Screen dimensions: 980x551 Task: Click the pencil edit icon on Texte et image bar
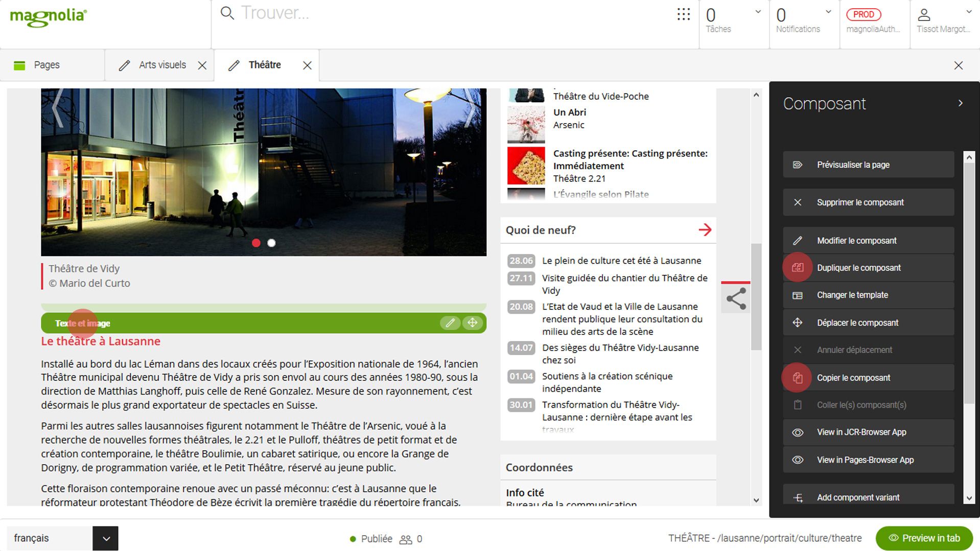pyautogui.click(x=450, y=323)
